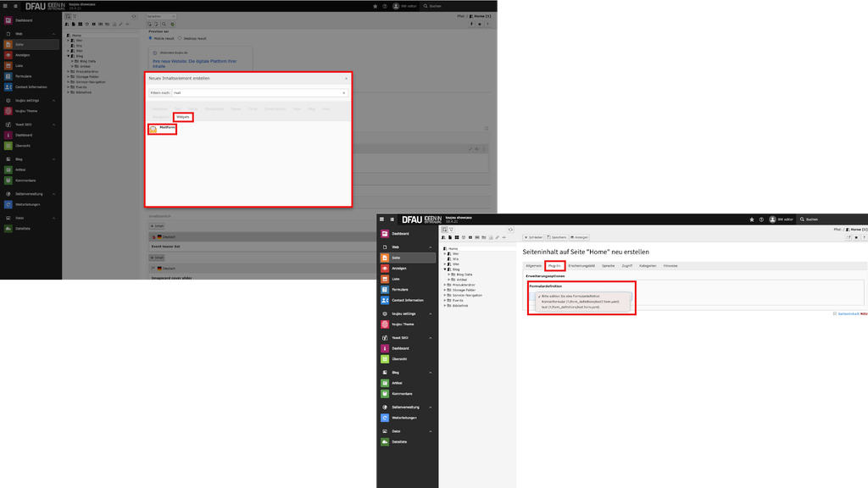868x488 pixels.
Task: Open Contact Information in the editing window sidebar
Action: coord(407,300)
